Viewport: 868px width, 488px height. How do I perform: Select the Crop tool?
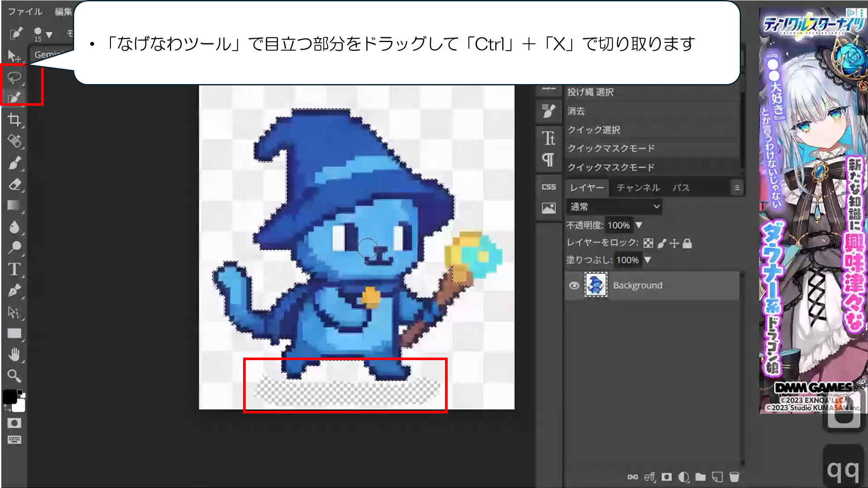[14, 120]
